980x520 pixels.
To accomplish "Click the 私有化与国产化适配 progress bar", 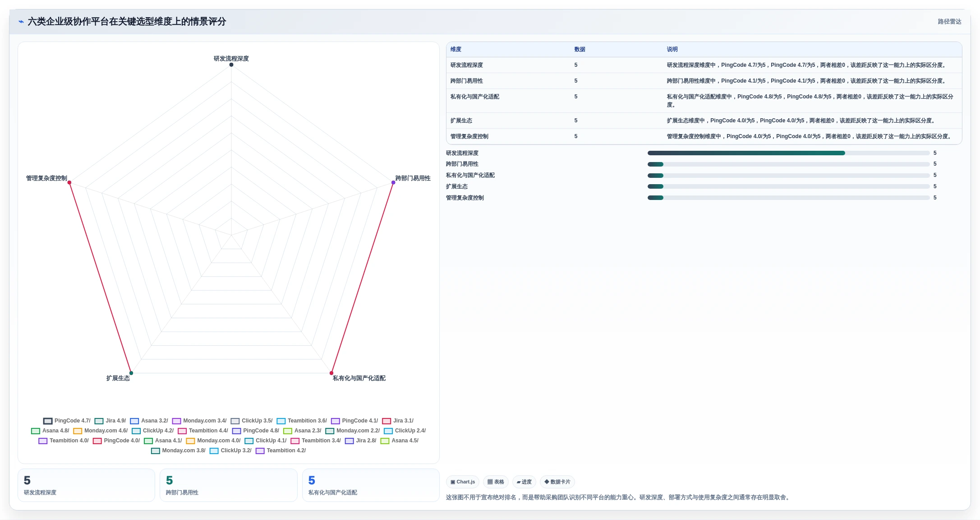I will (x=788, y=176).
